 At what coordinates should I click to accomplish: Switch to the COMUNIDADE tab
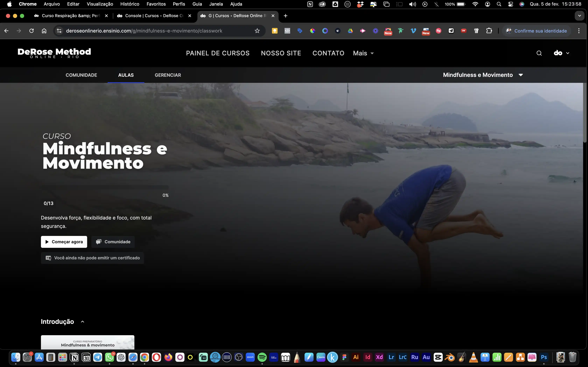81,75
